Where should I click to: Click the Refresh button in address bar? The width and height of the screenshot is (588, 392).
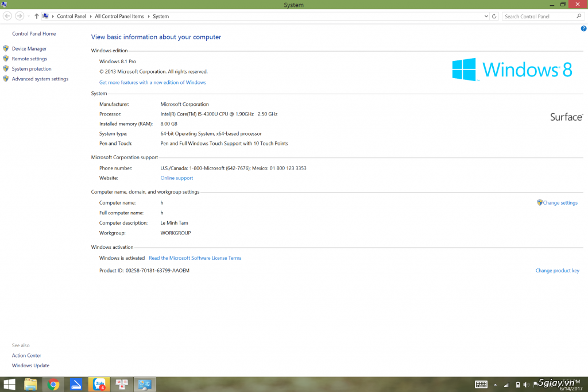494,16
